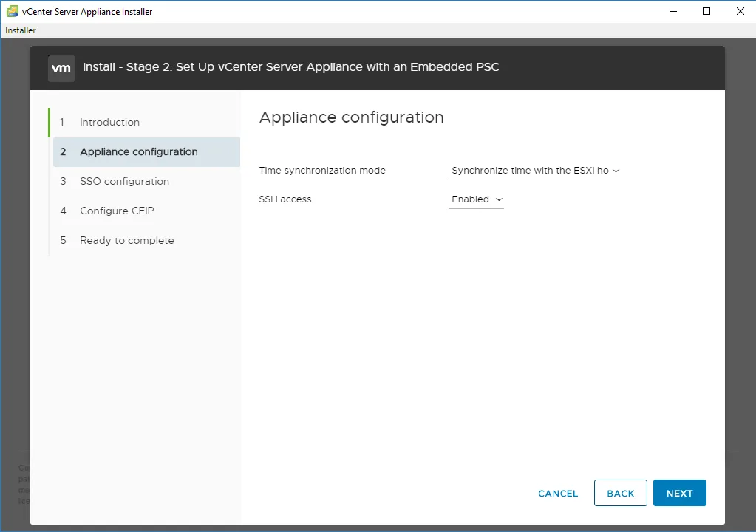Click the vCenter Installer app icon in title bar
Viewport: 756px width, 532px height.
tap(13, 11)
